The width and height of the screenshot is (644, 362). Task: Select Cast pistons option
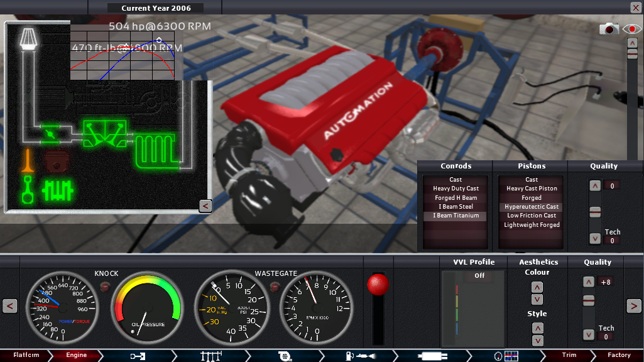click(x=532, y=180)
